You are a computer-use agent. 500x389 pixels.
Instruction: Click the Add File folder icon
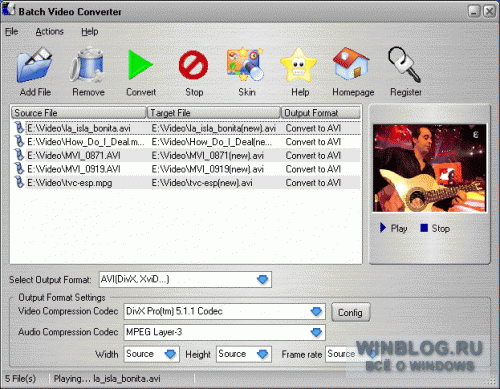[35, 65]
